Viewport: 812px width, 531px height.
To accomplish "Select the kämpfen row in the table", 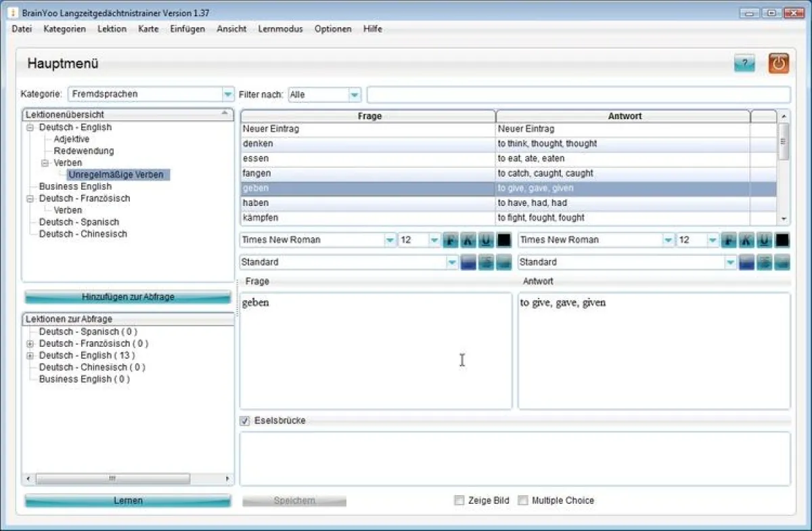I will pos(368,218).
